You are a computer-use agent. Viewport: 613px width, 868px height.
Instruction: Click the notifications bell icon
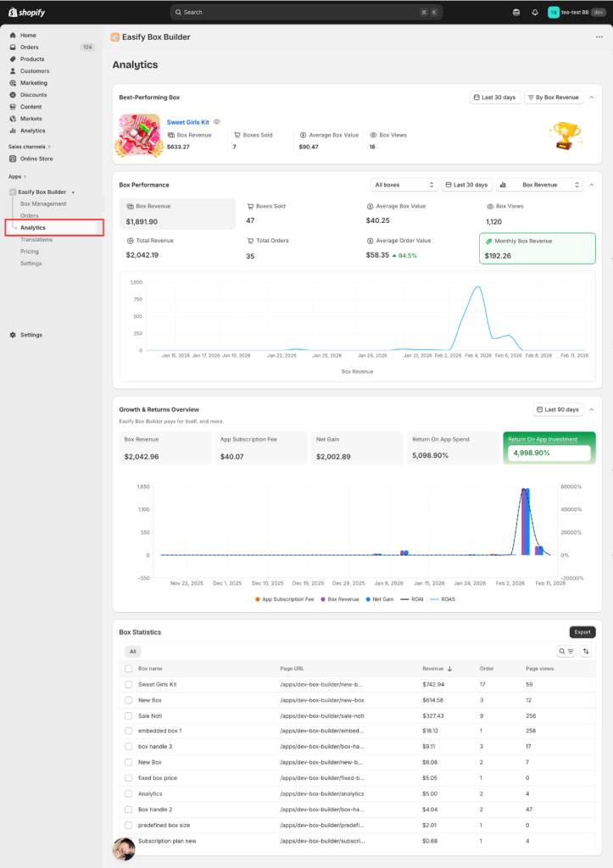(x=535, y=13)
